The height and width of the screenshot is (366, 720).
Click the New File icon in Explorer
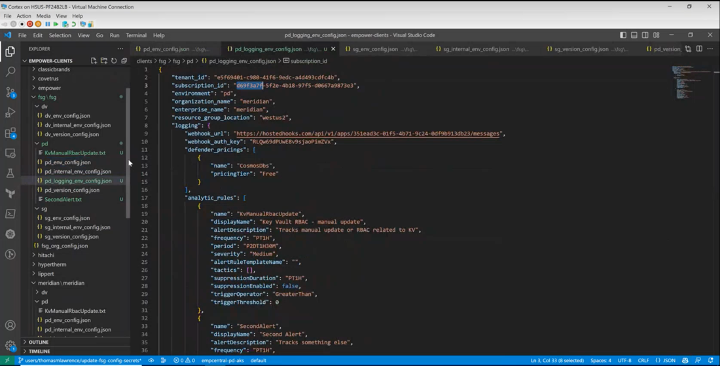[94, 61]
